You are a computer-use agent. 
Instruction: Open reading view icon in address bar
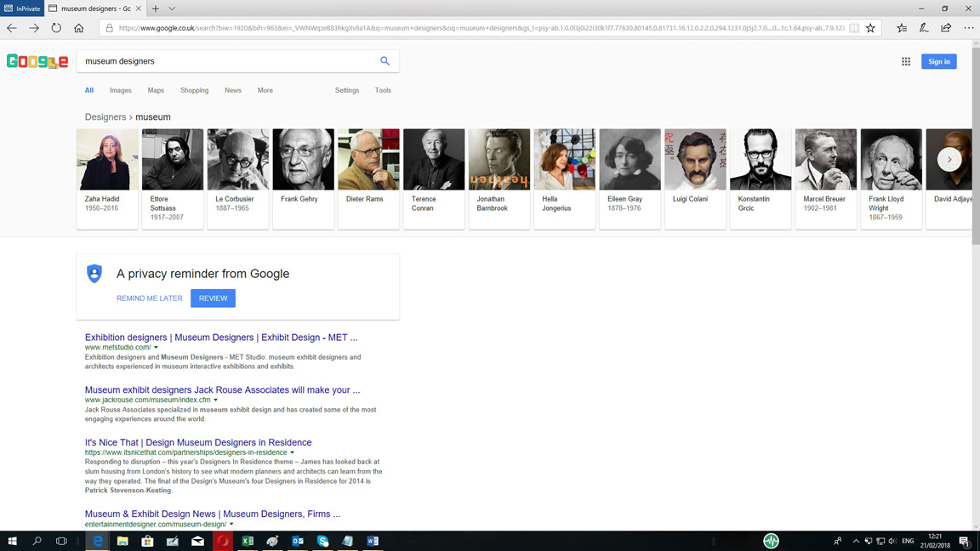pyautogui.click(x=854, y=28)
